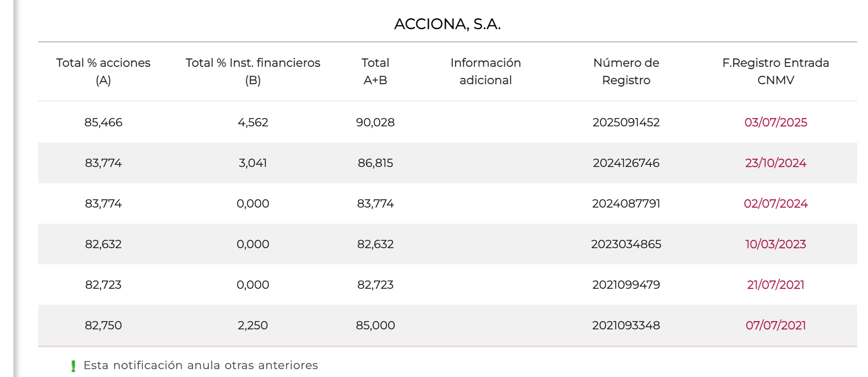Select registry number 2024126746
The width and height of the screenshot is (868, 377).
coord(626,163)
